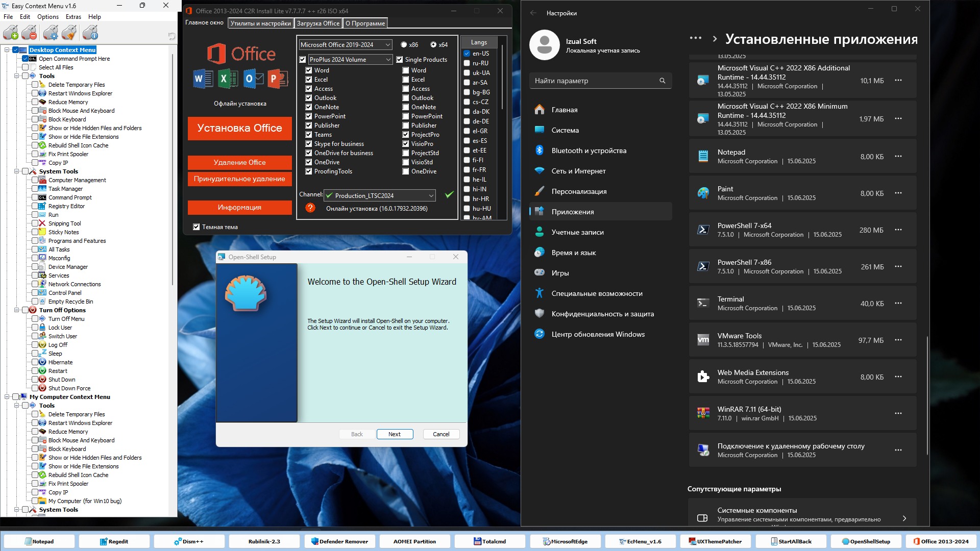The height and width of the screenshot is (551, 980).
Task: Open more options for PowerShell 7-x64
Action: 898,230
